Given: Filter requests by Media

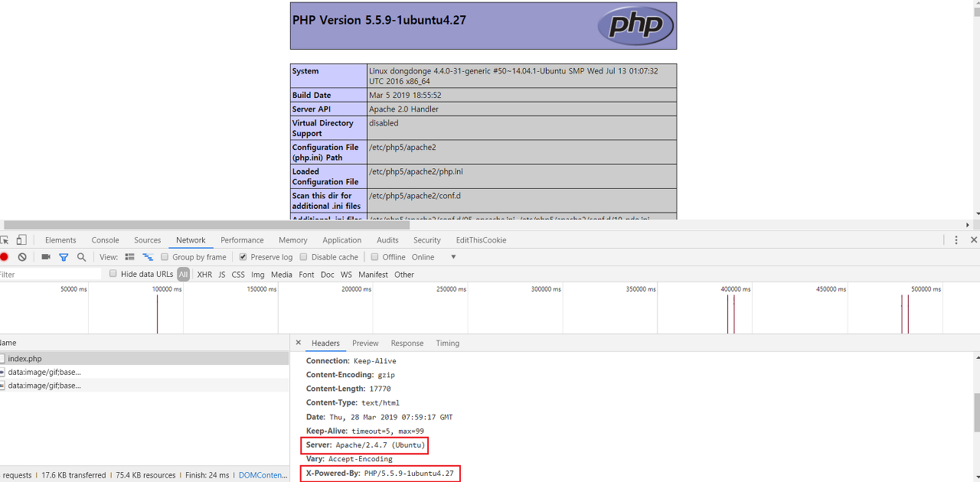Looking at the screenshot, I should point(282,275).
